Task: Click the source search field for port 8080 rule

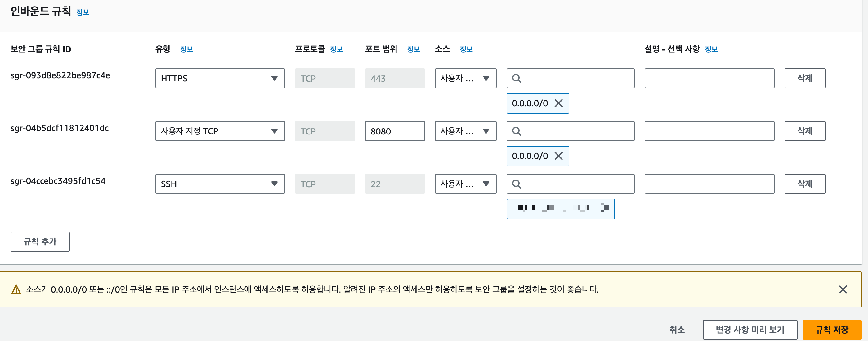Action: click(576, 131)
